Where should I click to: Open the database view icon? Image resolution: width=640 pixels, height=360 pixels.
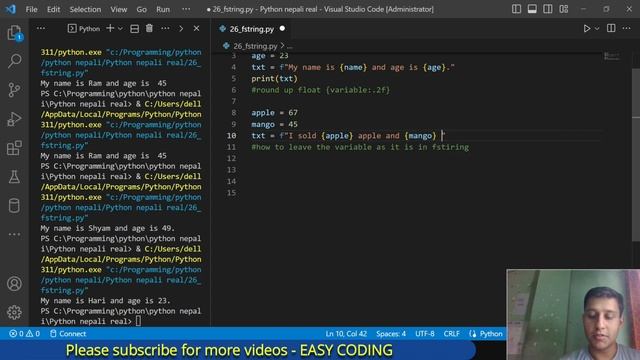click(14, 205)
